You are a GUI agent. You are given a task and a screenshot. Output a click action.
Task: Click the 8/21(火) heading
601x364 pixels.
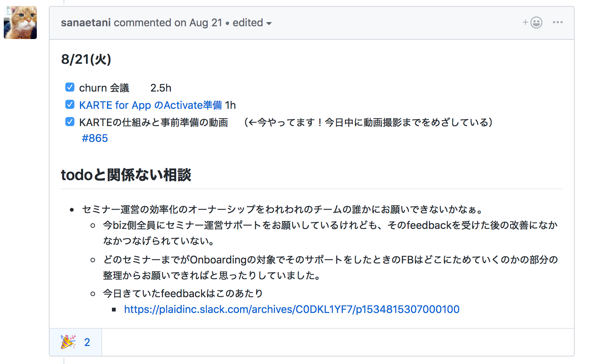86,59
